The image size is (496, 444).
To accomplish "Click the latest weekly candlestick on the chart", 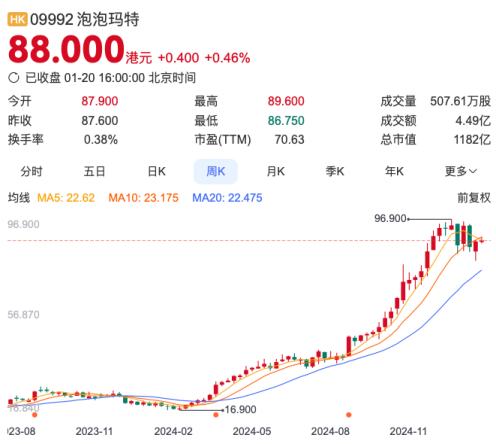I will pos(482,240).
